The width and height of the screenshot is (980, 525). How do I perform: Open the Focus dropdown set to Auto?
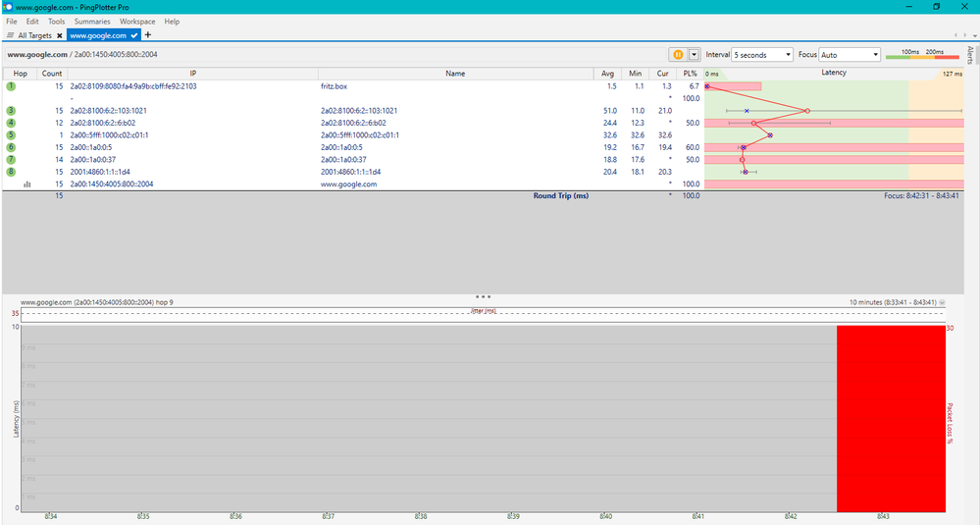tap(850, 54)
